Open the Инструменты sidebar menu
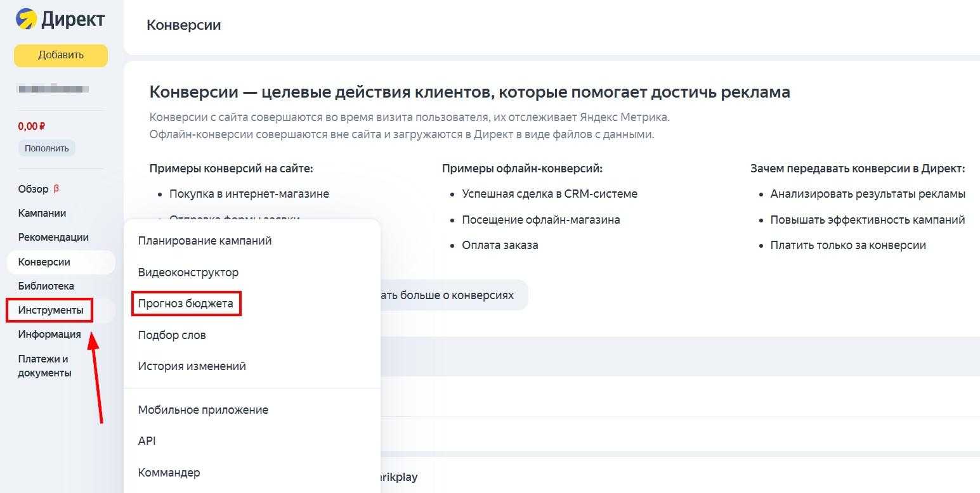 tap(51, 311)
